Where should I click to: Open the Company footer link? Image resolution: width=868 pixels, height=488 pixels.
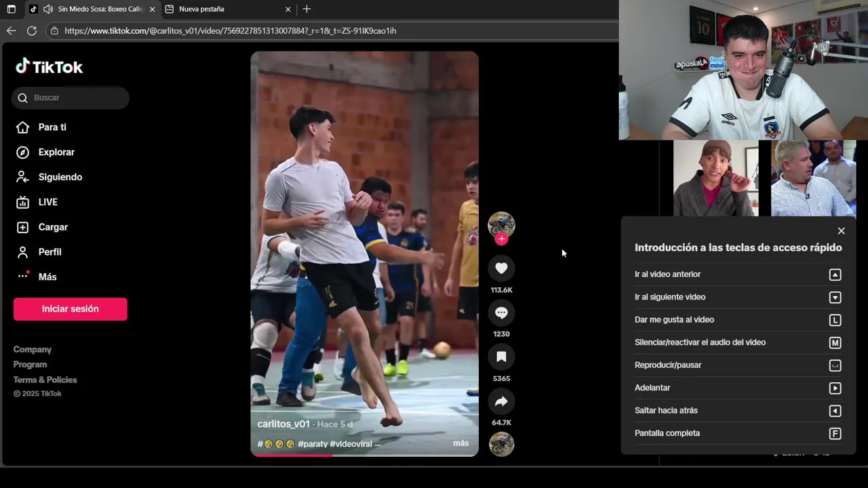pyautogui.click(x=33, y=350)
